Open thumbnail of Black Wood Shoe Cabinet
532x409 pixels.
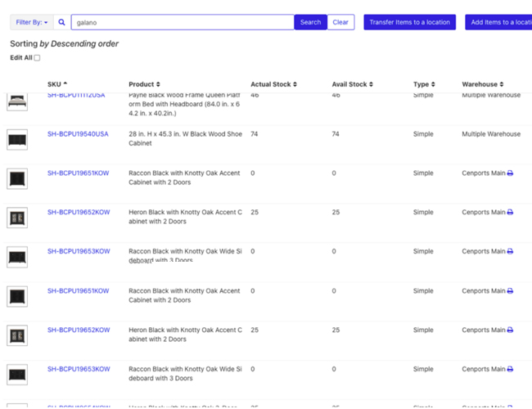pos(17,140)
